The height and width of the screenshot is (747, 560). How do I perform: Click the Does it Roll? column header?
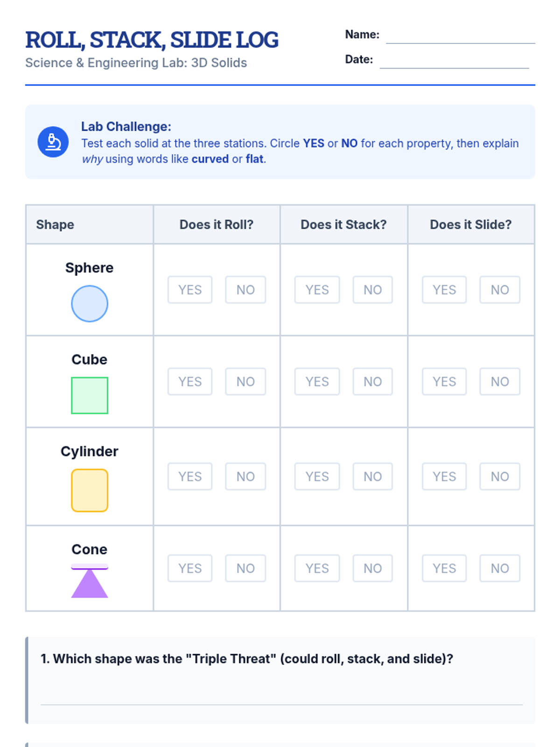(x=217, y=225)
